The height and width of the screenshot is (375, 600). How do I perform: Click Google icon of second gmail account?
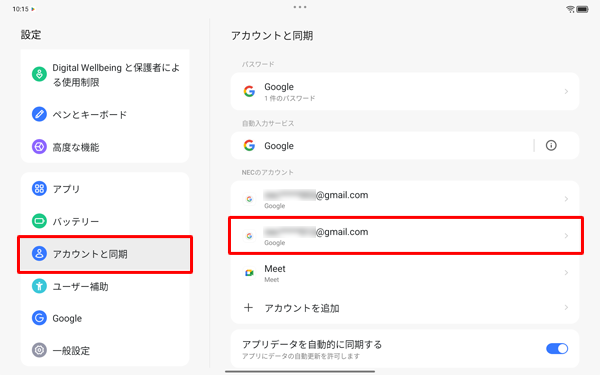[x=249, y=236]
